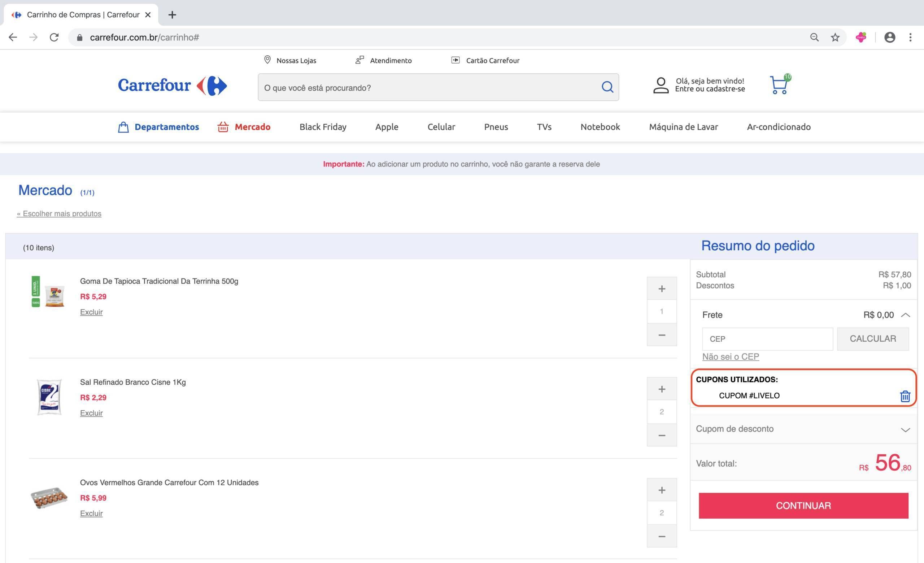Viewport: 924px width, 563px height.
Task: Bookmark this page with the star icon
Action: (x=835, y=37)
